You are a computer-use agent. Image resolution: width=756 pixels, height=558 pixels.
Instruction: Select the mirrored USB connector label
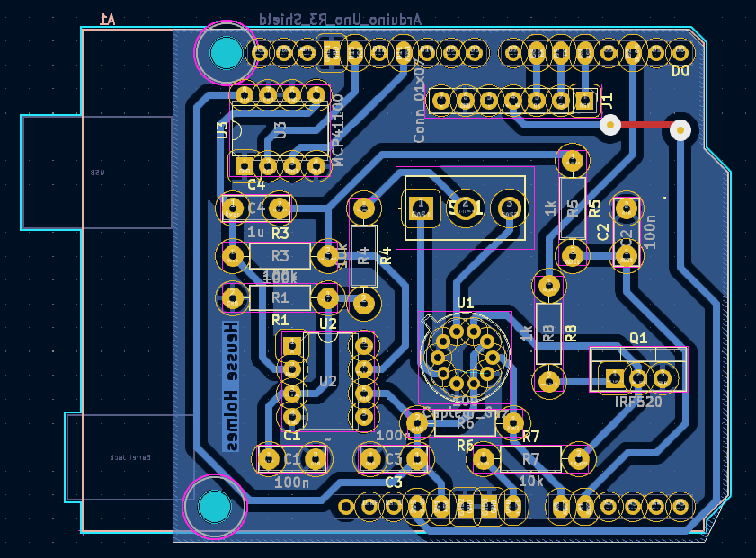pyautogui.click(x=97, y=172)
